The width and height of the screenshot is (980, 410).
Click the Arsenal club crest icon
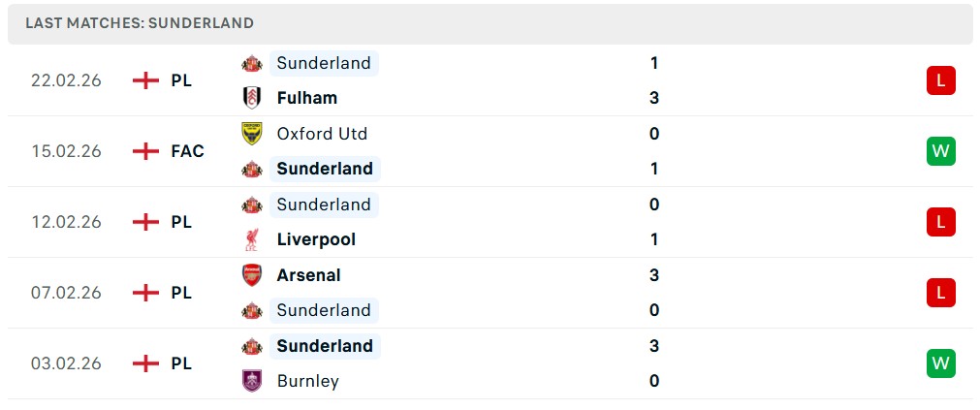[252, 275]
